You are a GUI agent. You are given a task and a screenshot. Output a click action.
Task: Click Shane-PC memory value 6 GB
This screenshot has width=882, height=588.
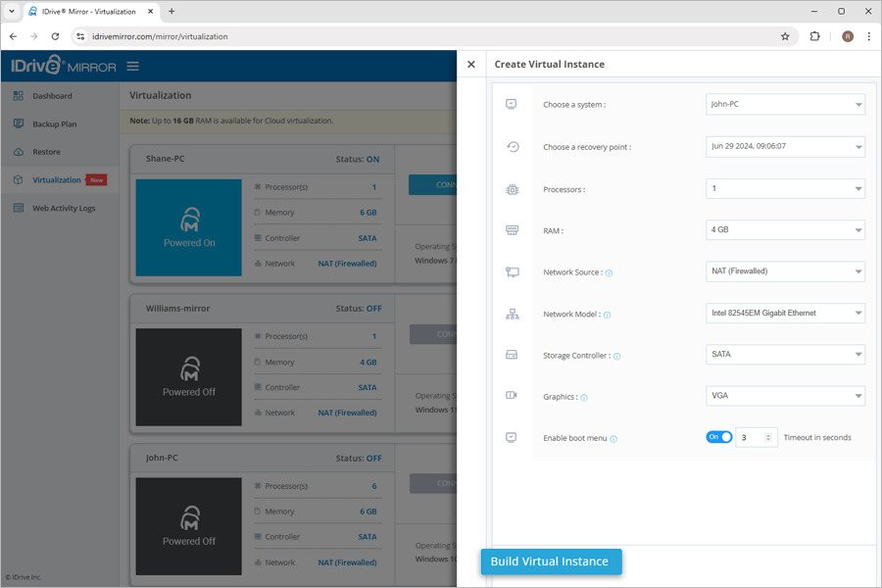(x=368, y=213)
